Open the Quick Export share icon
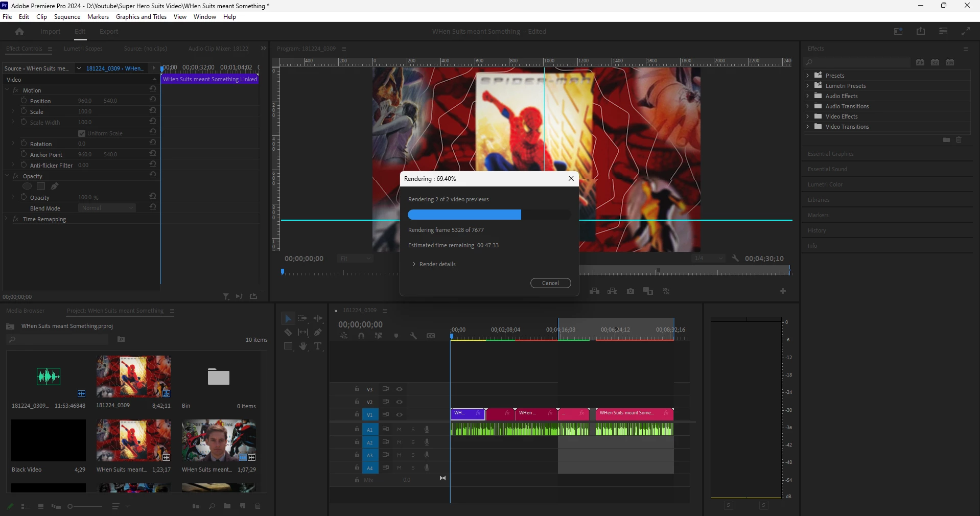The width and height of the screenshot is (980, 516). 921,31
